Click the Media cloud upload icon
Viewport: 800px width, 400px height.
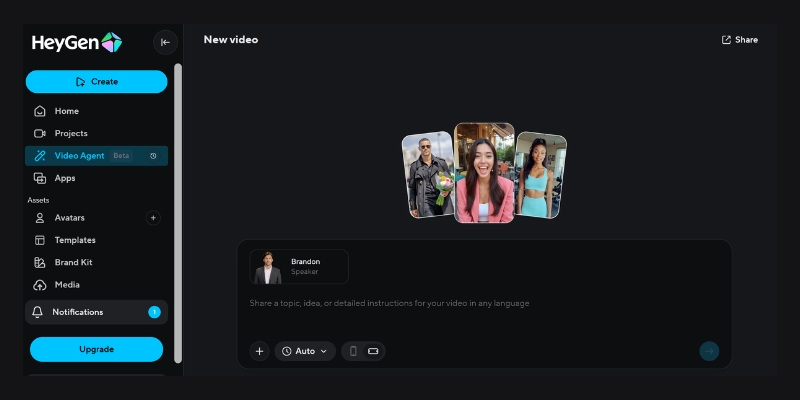(40, 285)
